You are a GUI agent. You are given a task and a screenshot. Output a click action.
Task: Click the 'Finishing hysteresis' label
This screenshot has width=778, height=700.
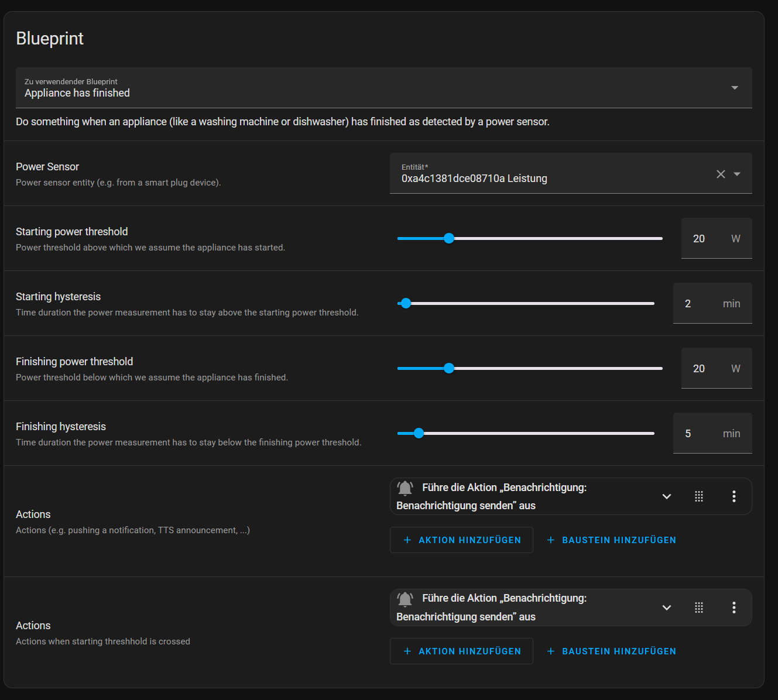click(x=61, y=427)
